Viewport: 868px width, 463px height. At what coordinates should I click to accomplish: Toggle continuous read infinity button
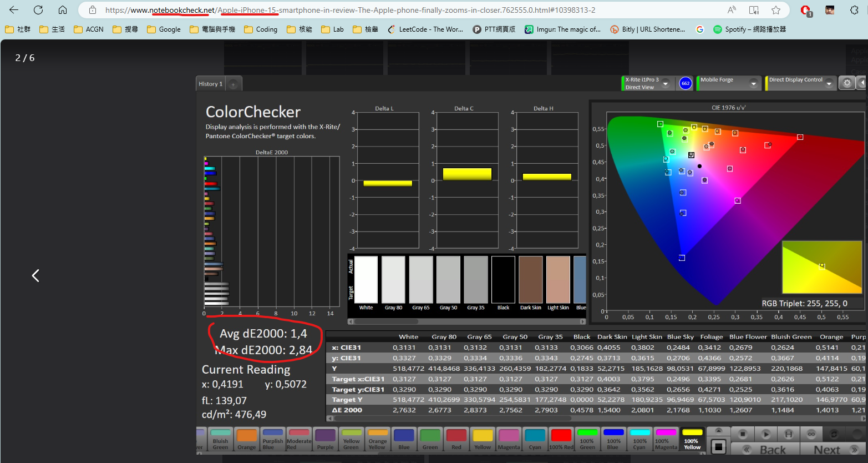(x=811, y=434)
